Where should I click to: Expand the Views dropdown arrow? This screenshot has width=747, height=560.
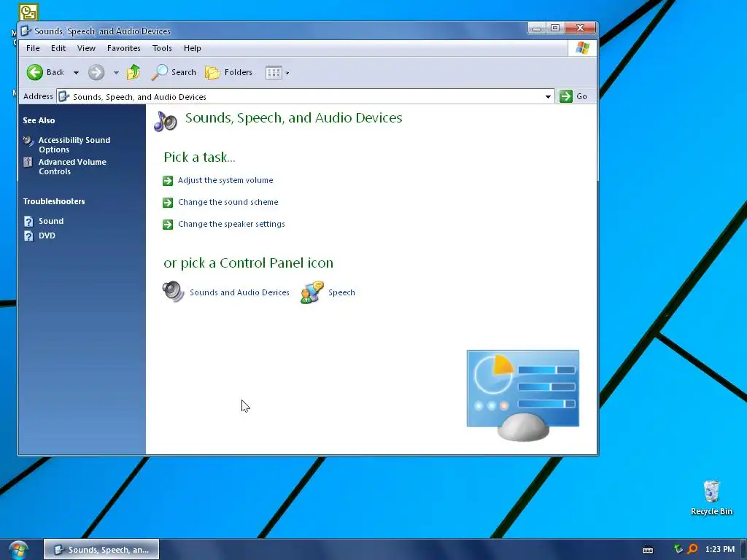(x=287, y=73)
